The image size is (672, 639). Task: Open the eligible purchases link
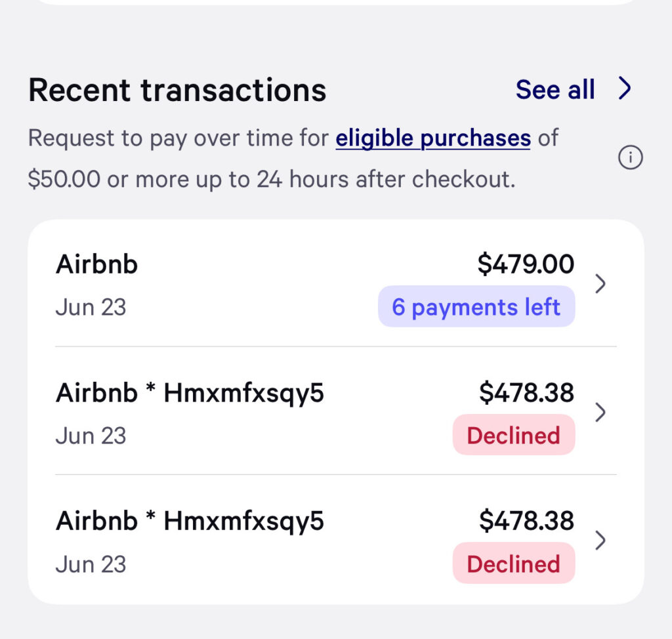click(432, 138)
